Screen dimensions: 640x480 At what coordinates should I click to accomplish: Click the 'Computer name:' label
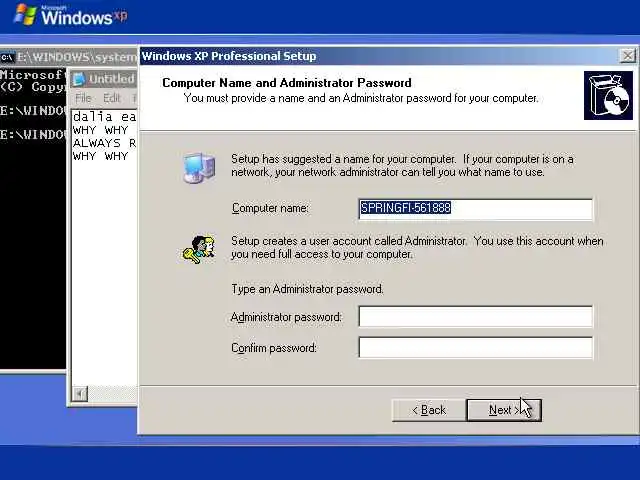270,208
